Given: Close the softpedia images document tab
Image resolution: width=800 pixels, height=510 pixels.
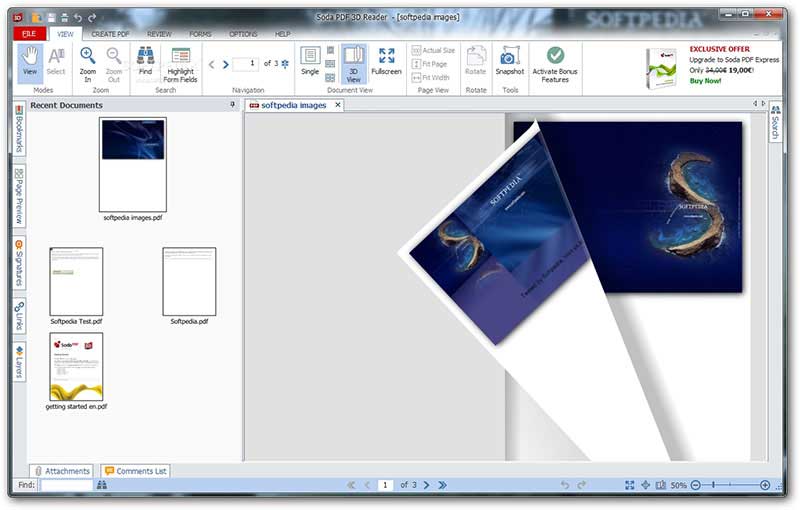Looking at the screenshot, I should pos(338,105).
